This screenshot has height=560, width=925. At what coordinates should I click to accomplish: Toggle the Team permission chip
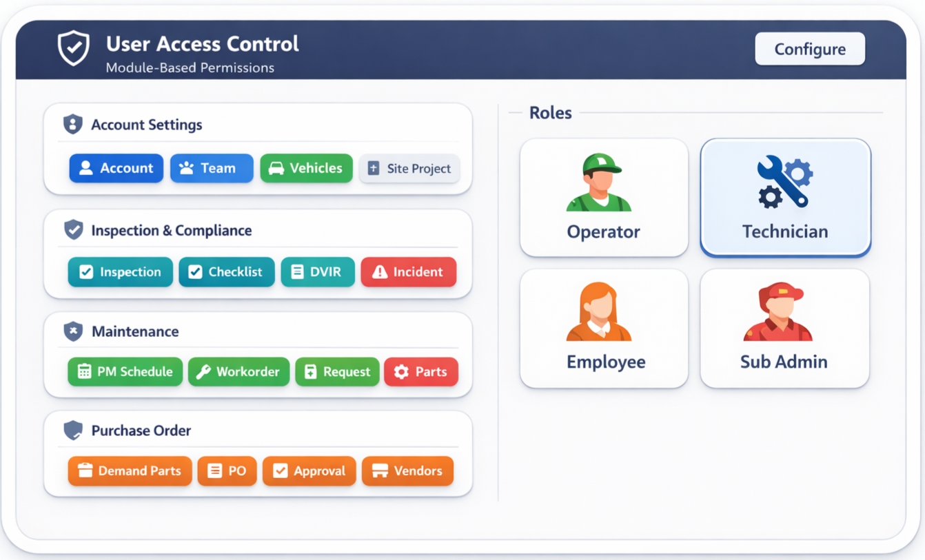click(212, 168)
